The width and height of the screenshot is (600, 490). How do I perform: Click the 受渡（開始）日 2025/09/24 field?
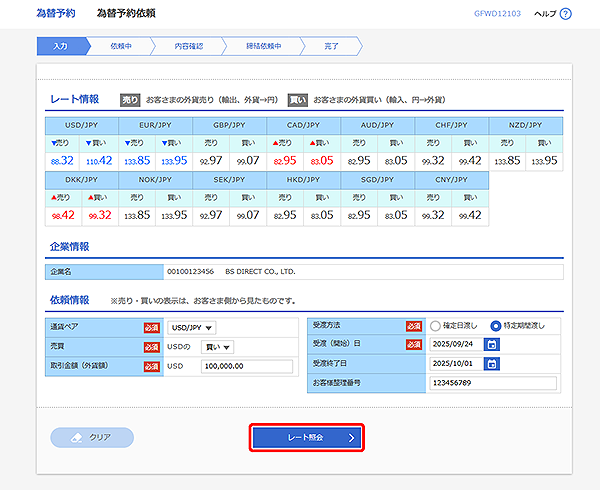click(x=456, y=344)
